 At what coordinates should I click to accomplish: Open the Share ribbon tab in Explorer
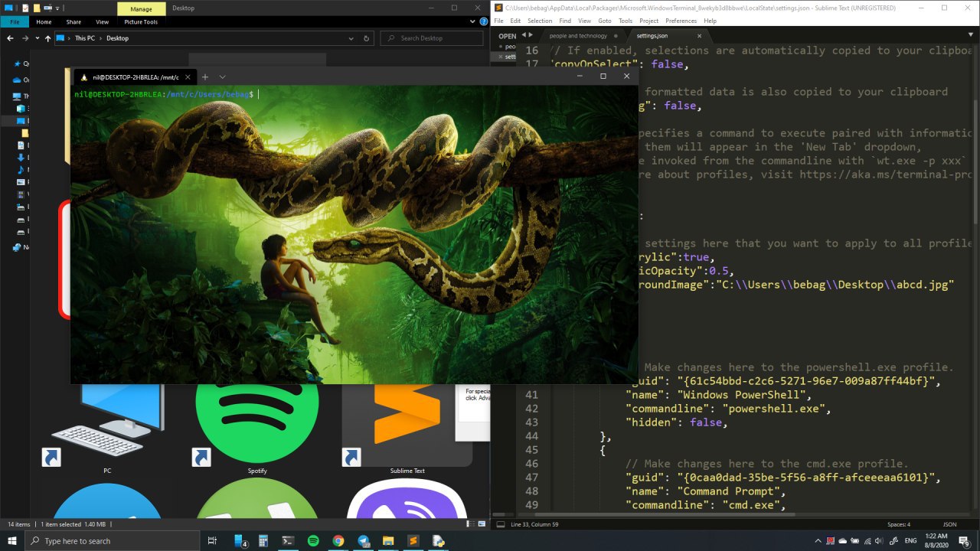click(x=73, y=22)
